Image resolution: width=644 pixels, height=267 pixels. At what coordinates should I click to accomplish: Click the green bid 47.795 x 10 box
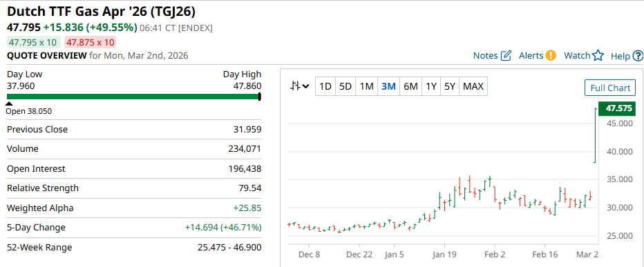coord(34,42)
